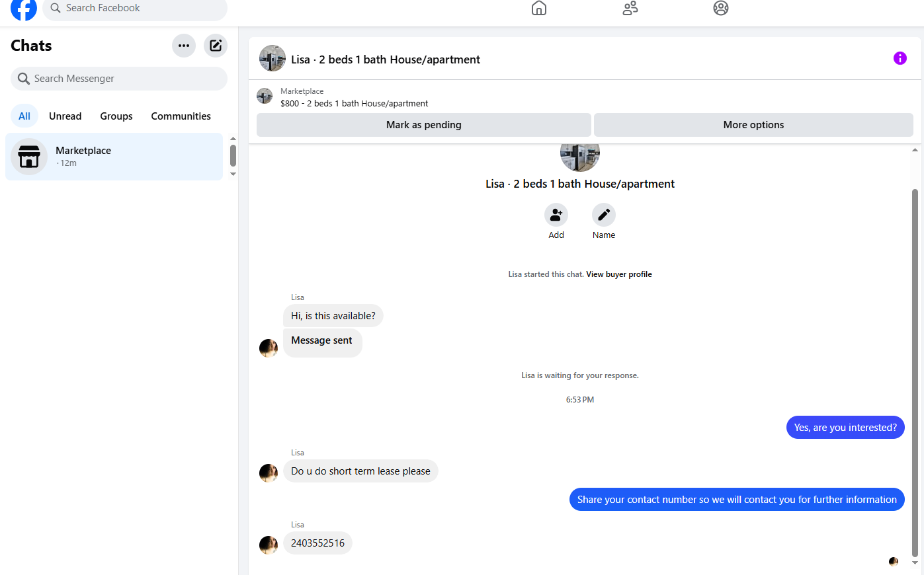924x575 pixels.
Task: Click the 'Message sent' bubble
Action: point(323,343)
